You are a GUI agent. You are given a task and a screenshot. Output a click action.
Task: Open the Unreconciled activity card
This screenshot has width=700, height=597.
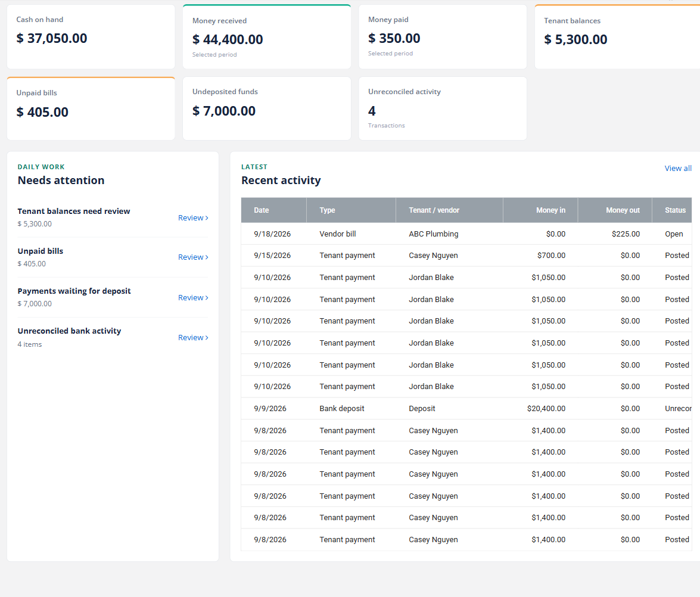tap(443, 108)
